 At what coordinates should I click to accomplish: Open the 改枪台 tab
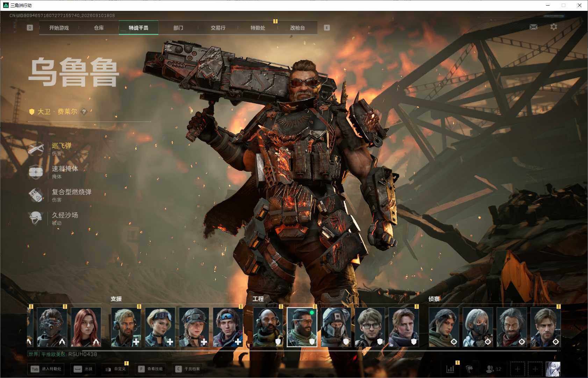pos(297,28)
